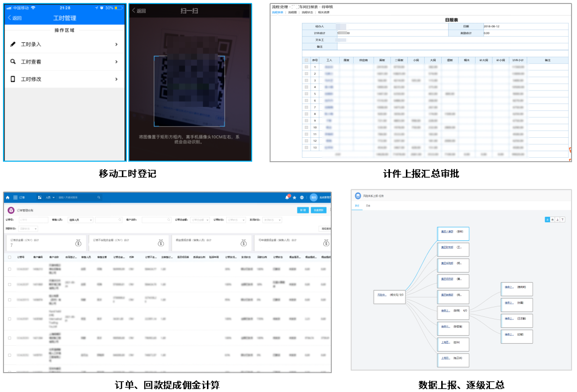
Task: Switch to the 日志 tab in task view
Action: [x=368, y=206]
